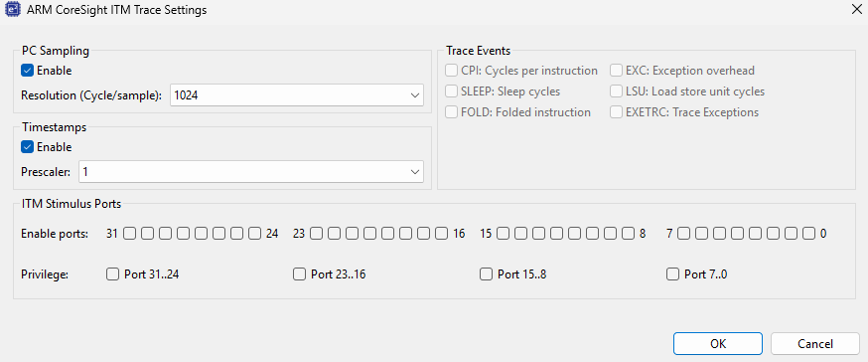This screenshot has width=868, height=362.
Task: Enable ITM stimulus port 8 checkbox
Action: [628, 234]
